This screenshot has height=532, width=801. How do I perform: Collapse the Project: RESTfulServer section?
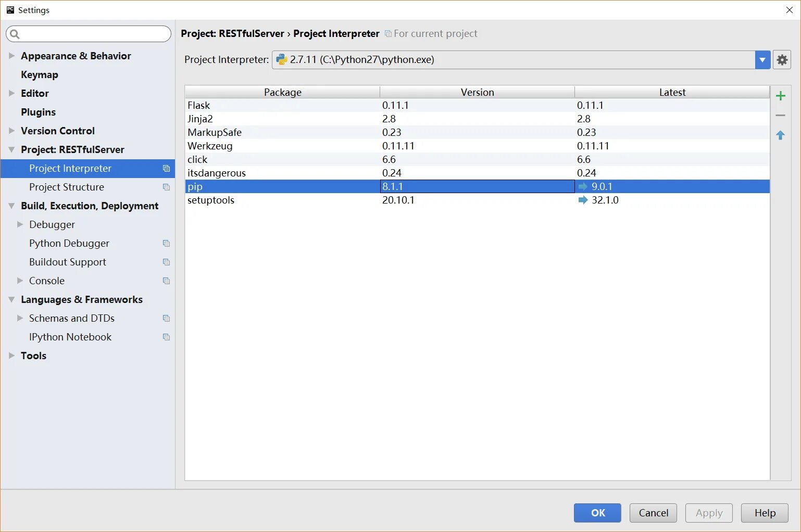coord(11,149)
